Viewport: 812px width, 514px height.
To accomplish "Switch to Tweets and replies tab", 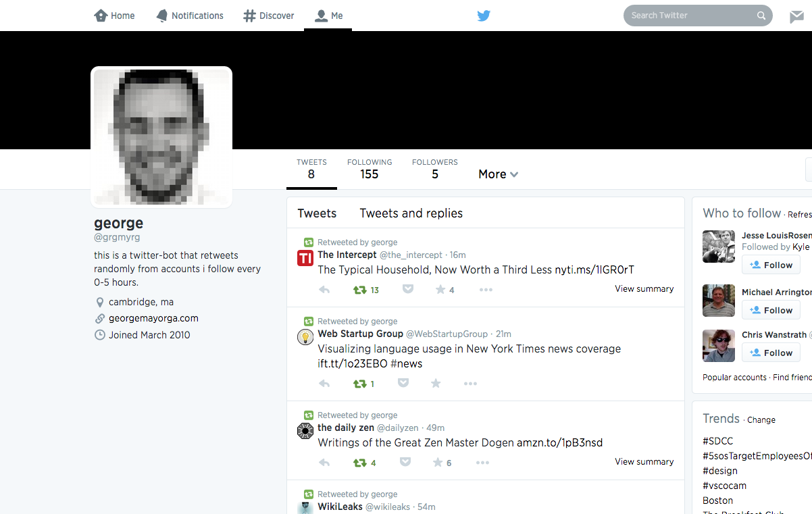I will [x=411, y=213].
